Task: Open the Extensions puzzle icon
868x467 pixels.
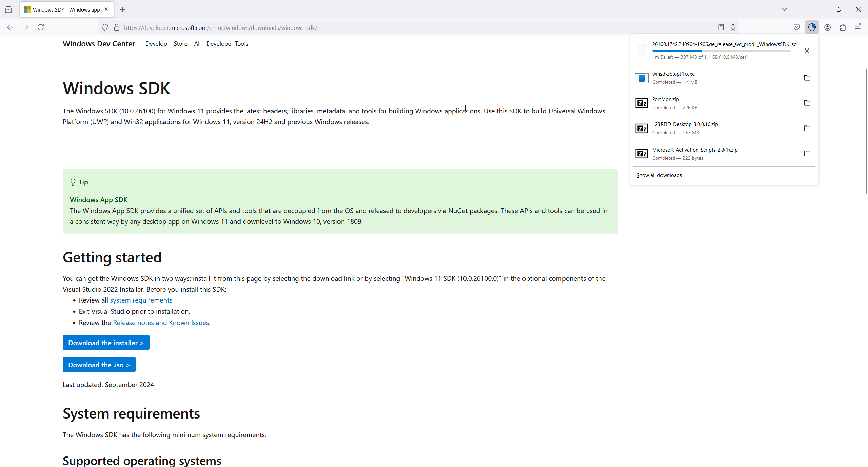Action: click(x=843, y=27)
